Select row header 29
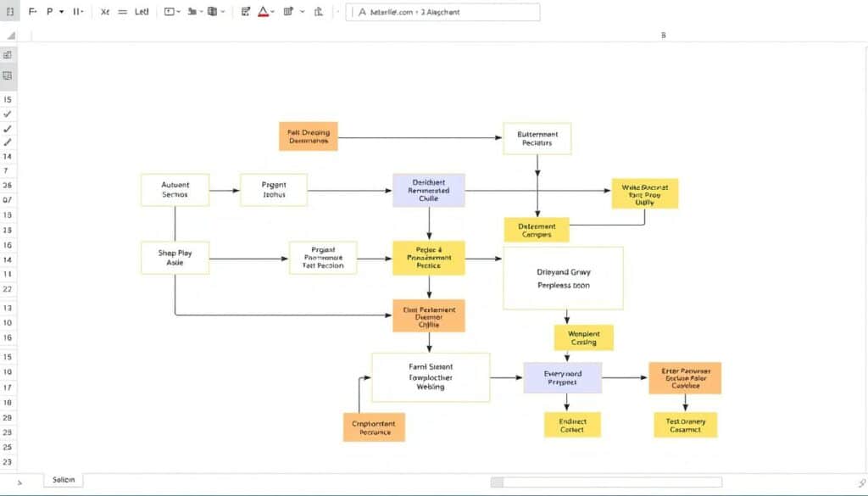868x496 pixels. point(7,418)
